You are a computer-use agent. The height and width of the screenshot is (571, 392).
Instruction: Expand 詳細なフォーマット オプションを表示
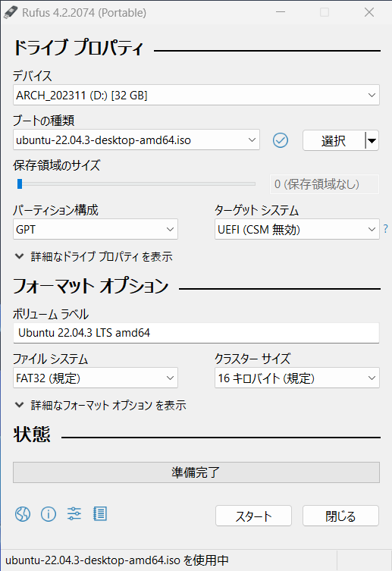(100, 405)
